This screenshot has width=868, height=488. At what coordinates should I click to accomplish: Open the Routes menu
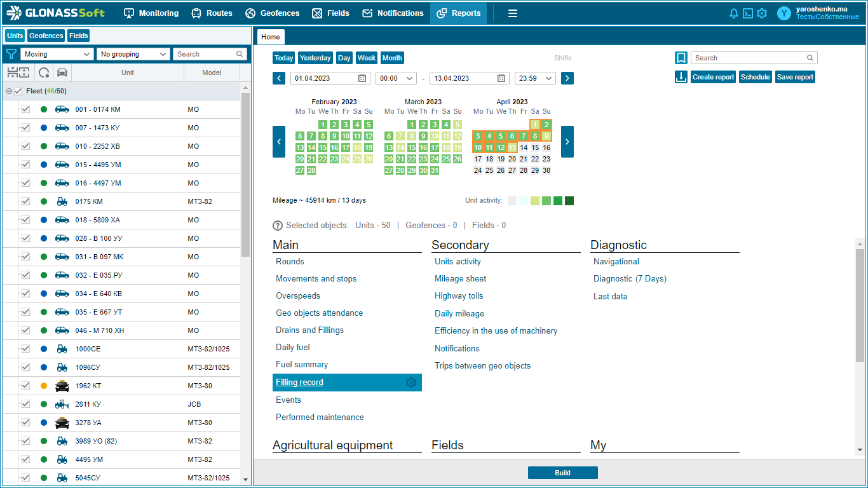(x=212, y=13)
